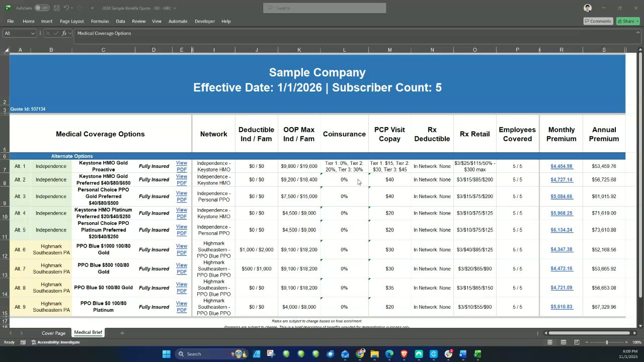Select the cell Keystone HMO Gold Proactive
This screenshot has height=362, width=644.
(x=103, y=166)
